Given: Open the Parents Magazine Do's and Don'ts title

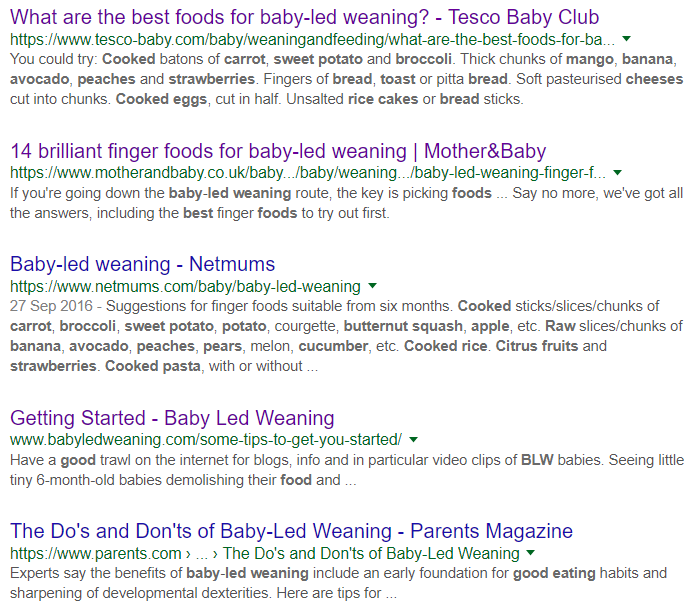Looking at the screenshot, I should [x=291, y=531].
